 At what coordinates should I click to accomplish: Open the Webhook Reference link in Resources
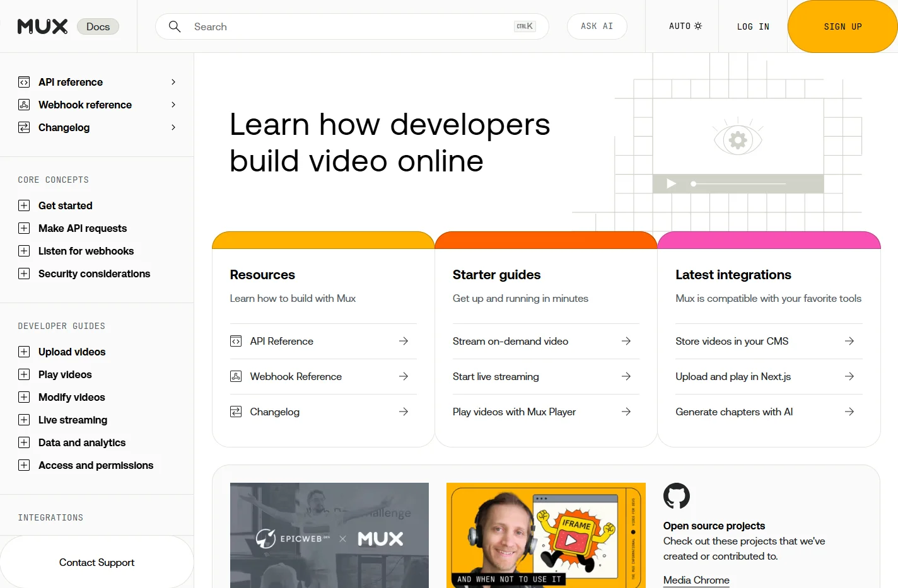pyautogui.click(x=324, y=376)
